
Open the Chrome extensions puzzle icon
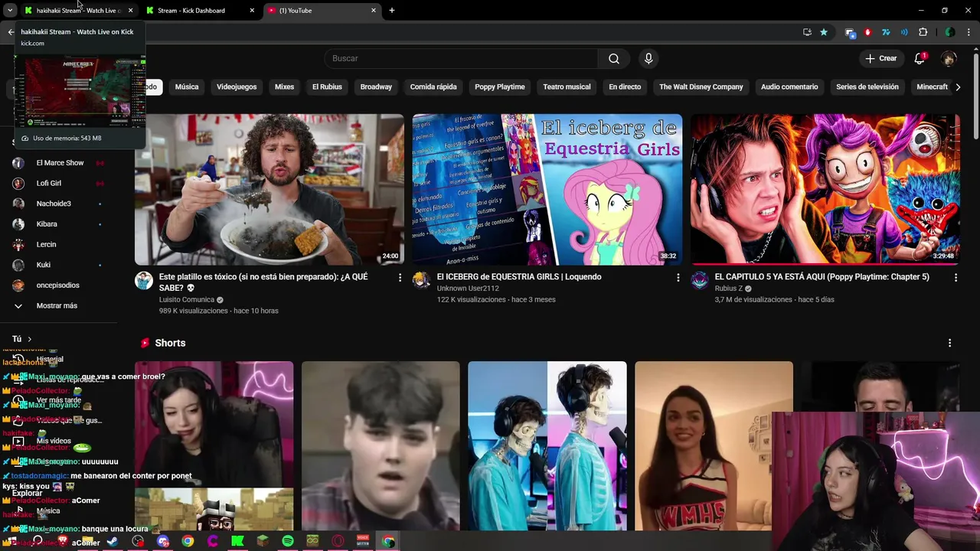coord(923,32)
